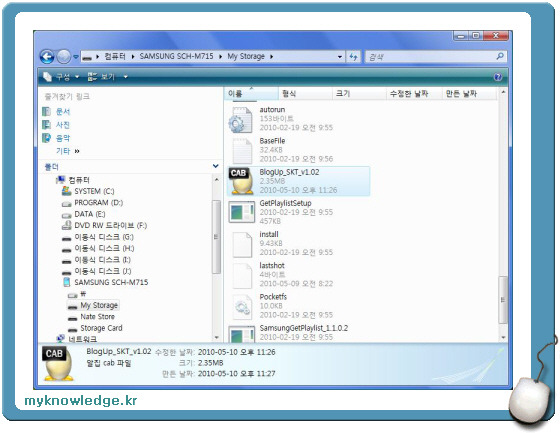Go back with the blue Back arrow
Viewport: 560px width, 433px height.
click(47, 56)
